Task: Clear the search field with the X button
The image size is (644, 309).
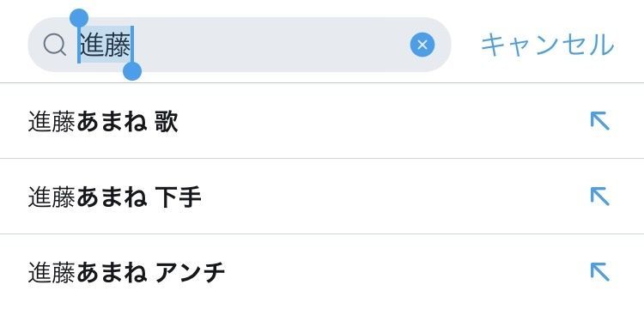Action: point(422,45)
